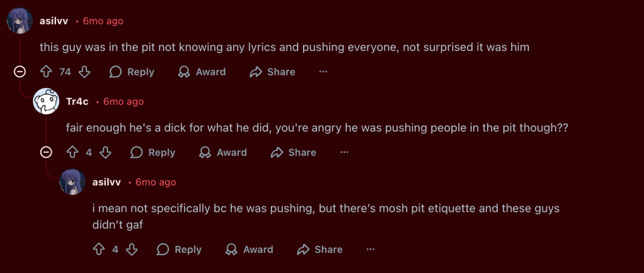Click Tr4c's Snoo avatar
Image resolution: width=644 pixels, height=273 pixels.
[46, 101]
